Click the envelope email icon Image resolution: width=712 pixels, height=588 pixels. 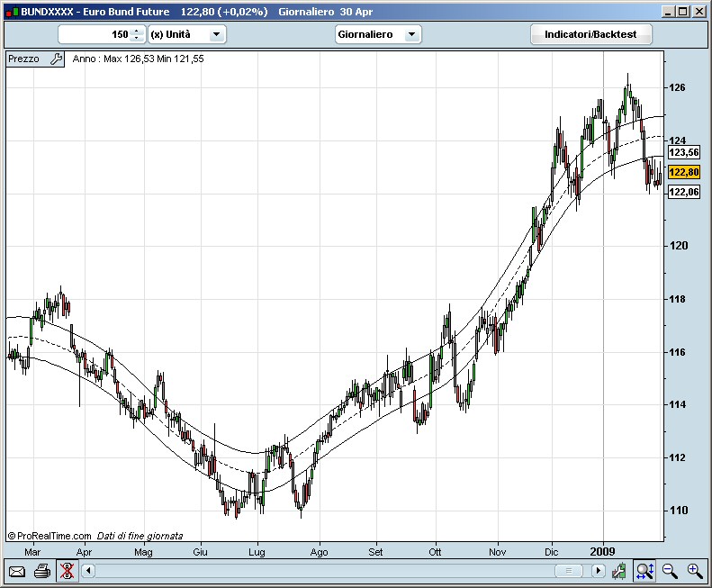17,571
